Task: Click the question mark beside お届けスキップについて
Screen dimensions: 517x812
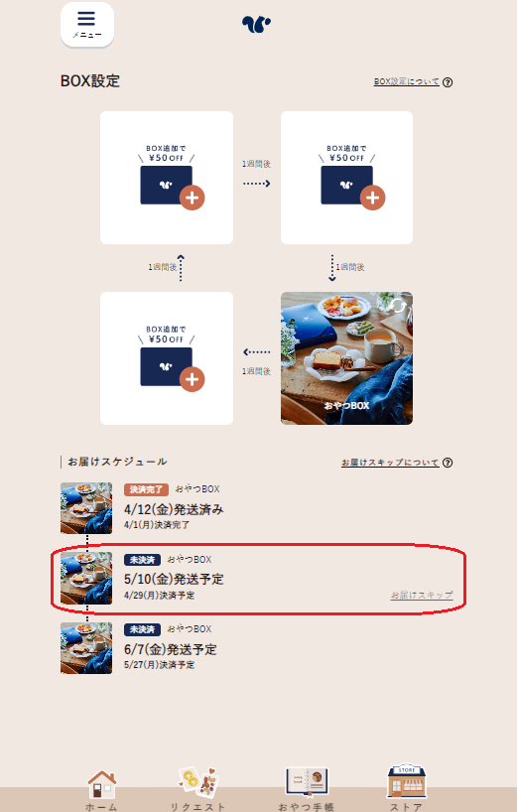Action: [x=448, y=463]
